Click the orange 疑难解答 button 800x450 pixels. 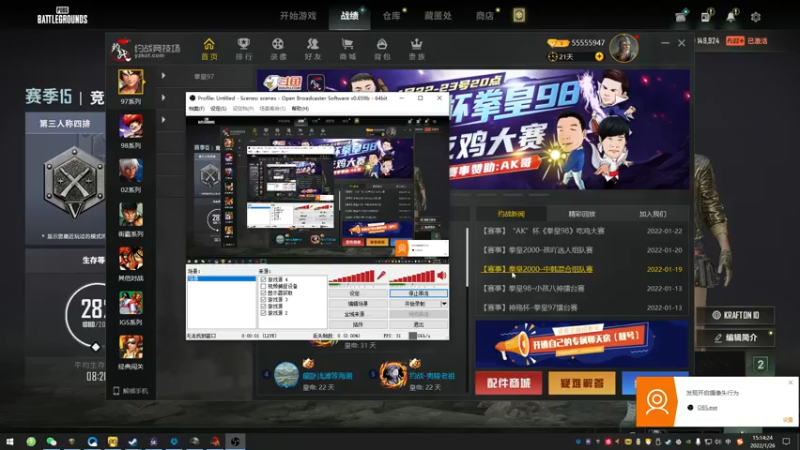(582, 383)
